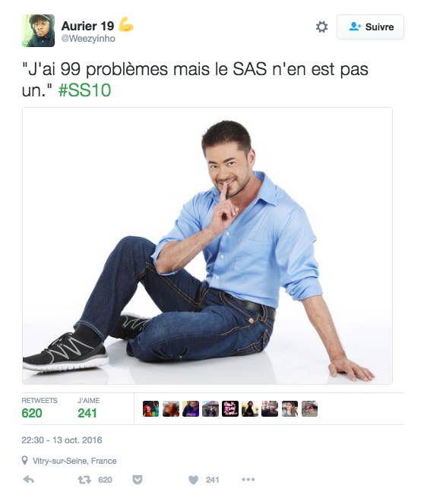424x504 pixels.
Task: Like the tweet with heart icon
Action: point(193,480)
